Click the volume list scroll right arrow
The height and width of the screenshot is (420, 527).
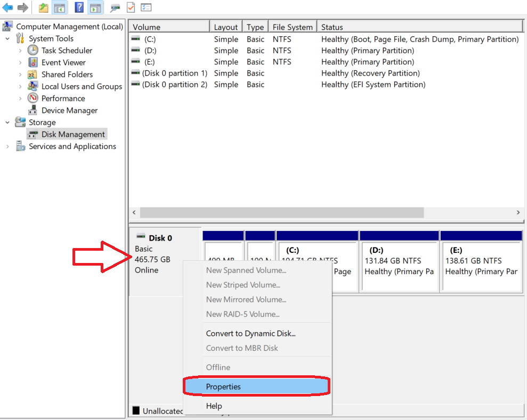pos(518,212)
